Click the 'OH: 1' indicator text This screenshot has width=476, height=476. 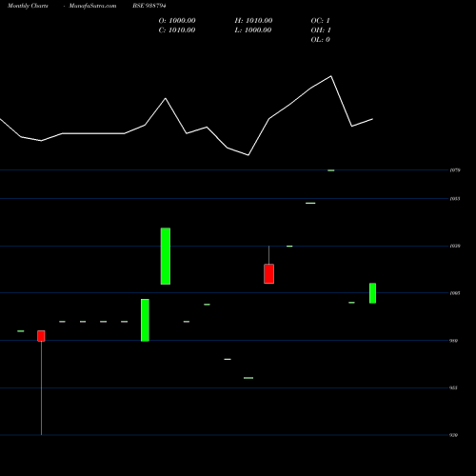tap(321, 30)
